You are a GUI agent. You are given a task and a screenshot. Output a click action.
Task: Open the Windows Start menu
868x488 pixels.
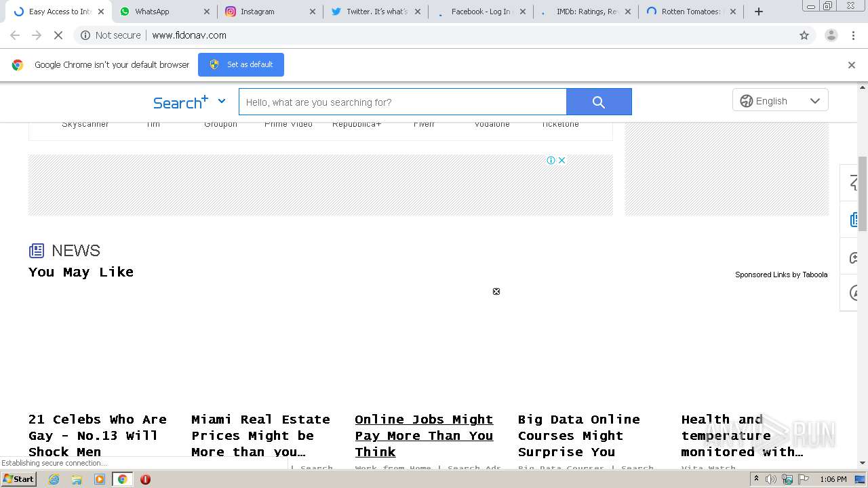(18, 479)
